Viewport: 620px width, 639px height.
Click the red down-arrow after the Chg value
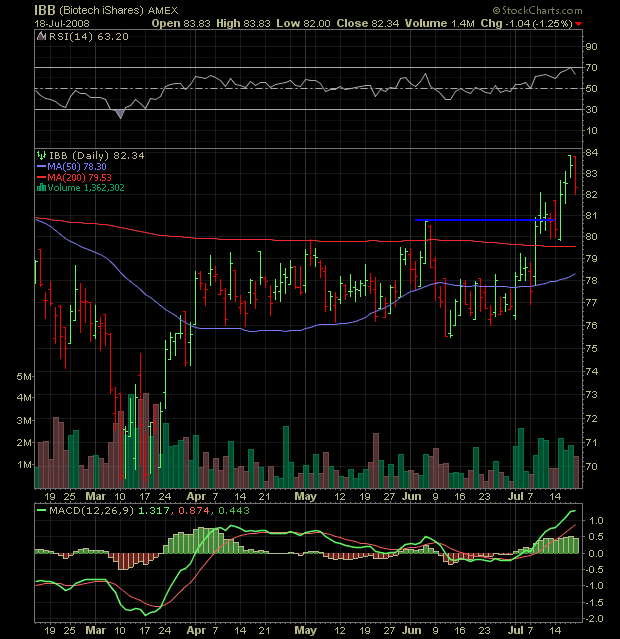(578, 24)
